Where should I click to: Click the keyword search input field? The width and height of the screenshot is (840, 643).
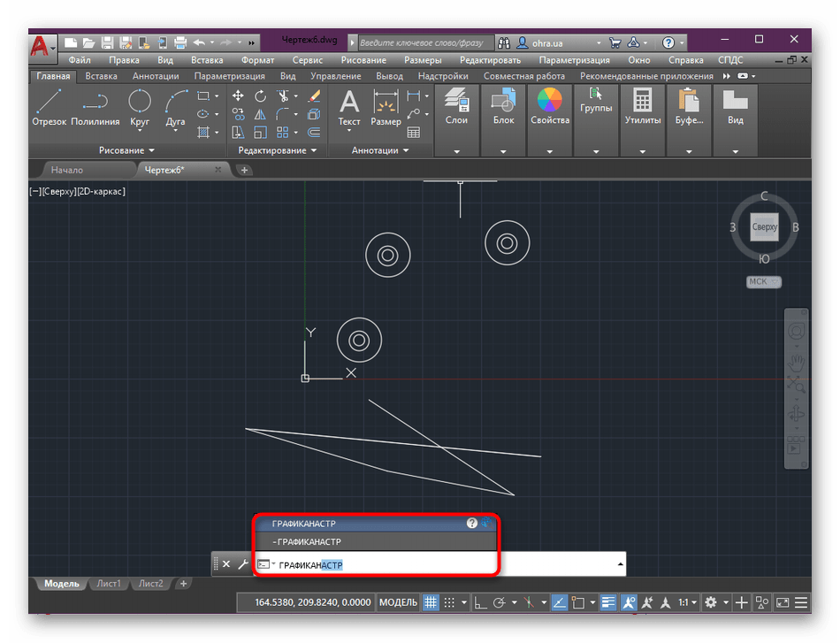(x=424, y=42)
